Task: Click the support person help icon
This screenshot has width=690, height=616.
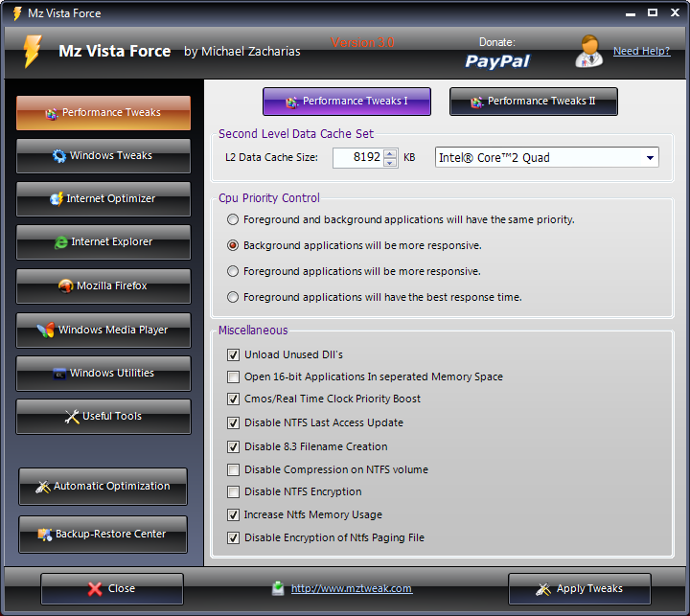Action: pyautogui.click(x=588, y=52)
